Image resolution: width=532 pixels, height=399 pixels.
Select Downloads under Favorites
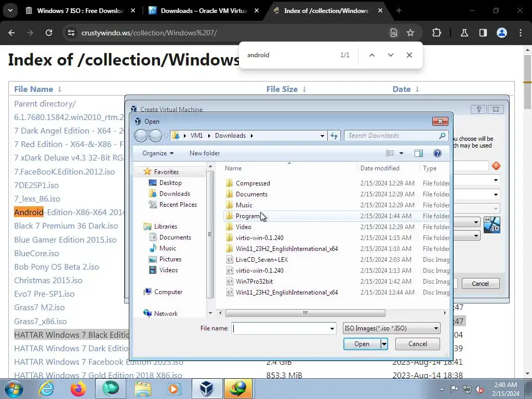(x=175, y=194)
